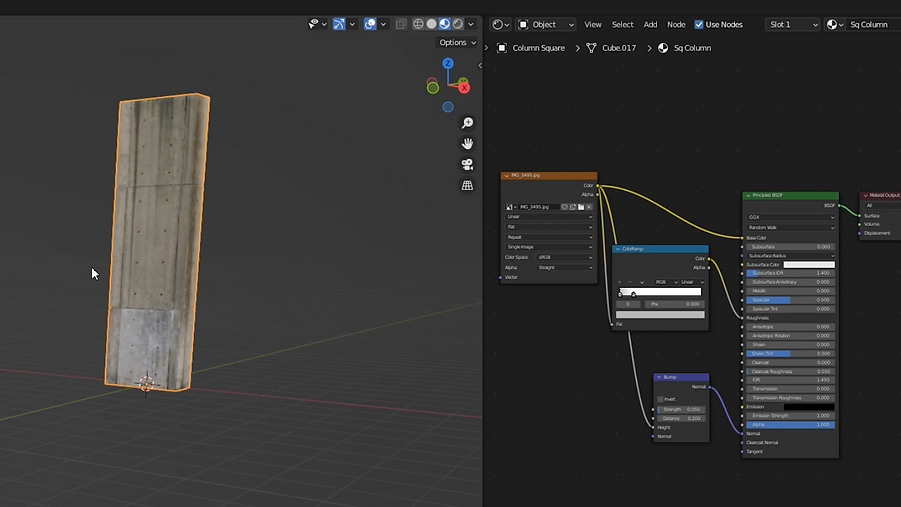Collapse the ColorRamp node
The height and width of the screenshot is (507, 901).
[618, 249]
